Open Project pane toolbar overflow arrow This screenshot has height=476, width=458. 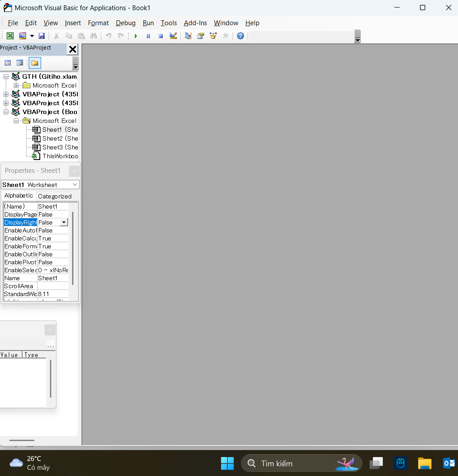click(76, 64)
